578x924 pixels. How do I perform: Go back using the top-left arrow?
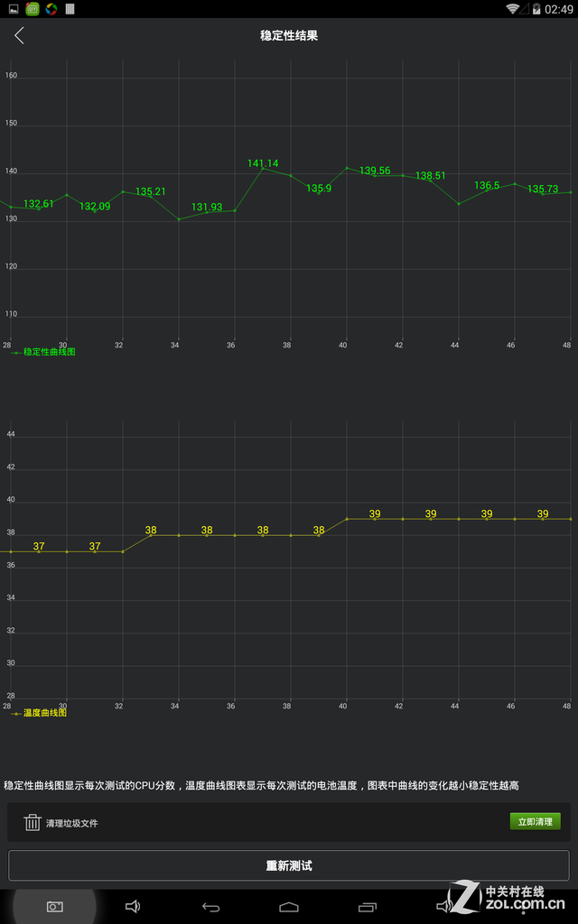(x=19, y=35)
